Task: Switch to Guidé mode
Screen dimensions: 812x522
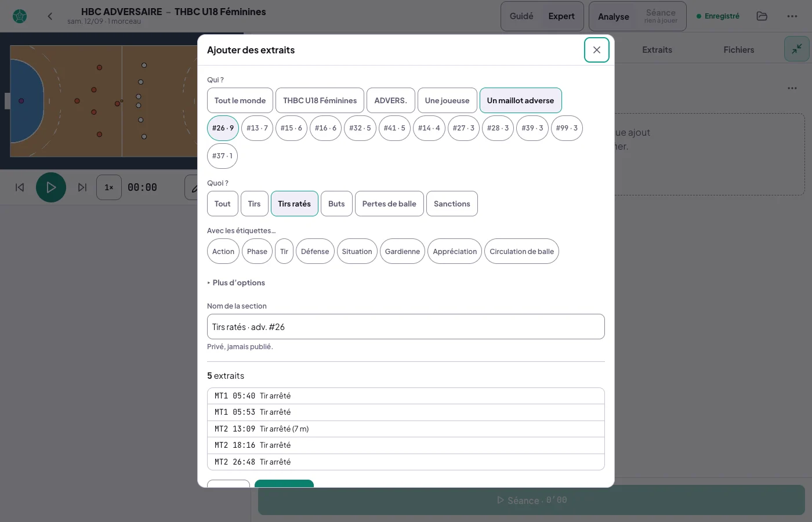Action: coord(521,16)
